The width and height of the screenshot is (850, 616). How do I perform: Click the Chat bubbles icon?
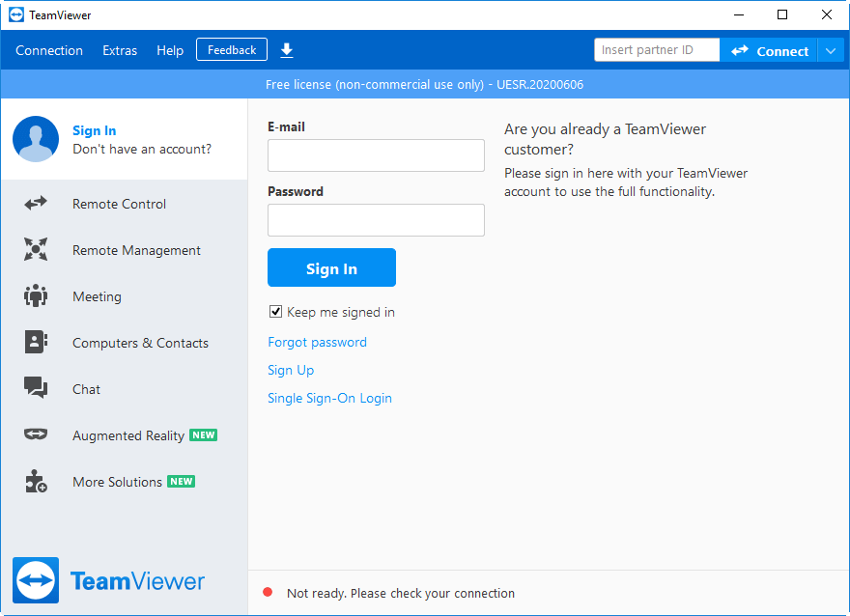click(x=36, y=388)
